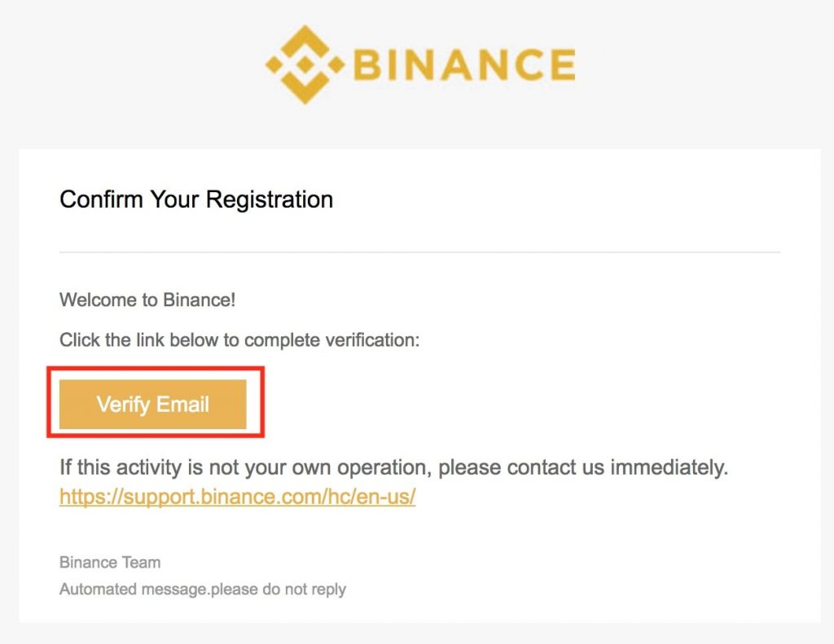Click the complete verification instruction line
This screenshot has height=644, width=834.
[239, 340]
